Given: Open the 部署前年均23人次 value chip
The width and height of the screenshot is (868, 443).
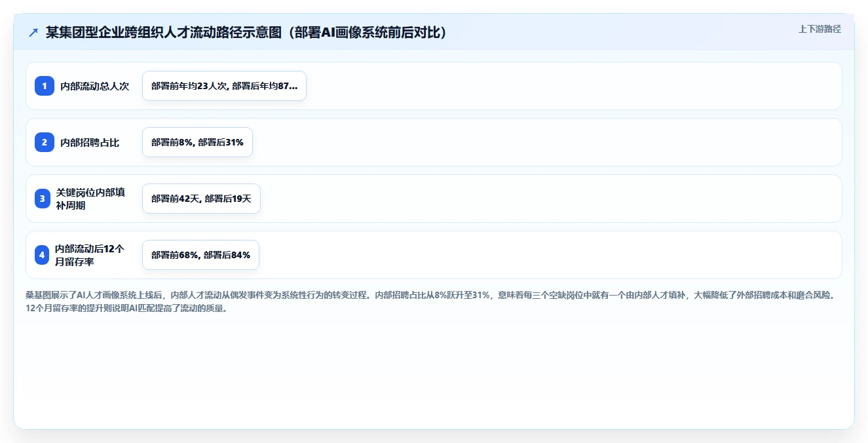Looking at the screenshot, I should point(224,86).
